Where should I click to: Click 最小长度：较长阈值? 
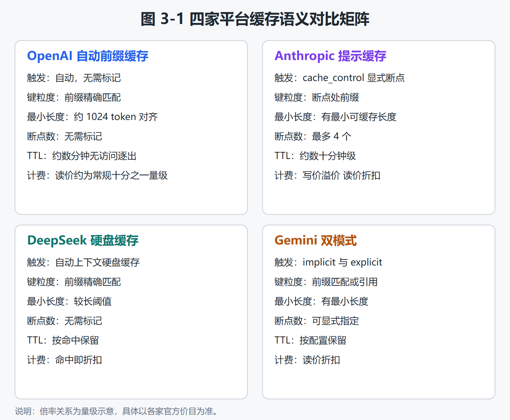[x=69, y=301]
